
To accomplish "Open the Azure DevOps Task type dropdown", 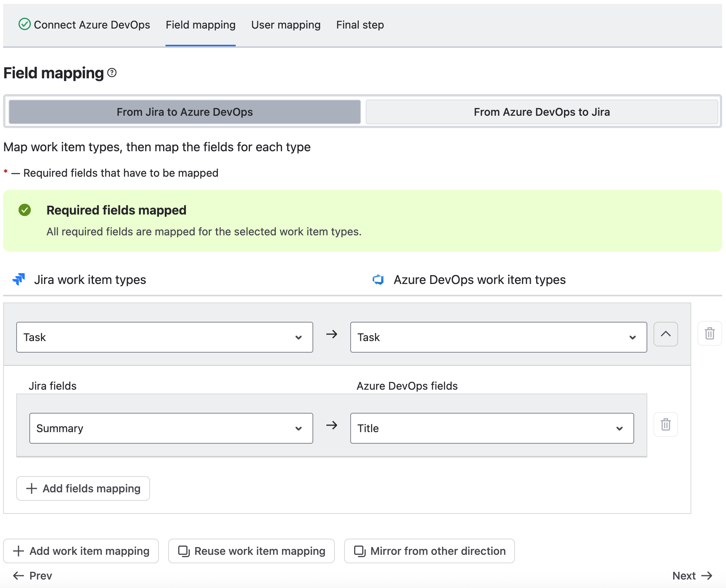I will [498, 337].
